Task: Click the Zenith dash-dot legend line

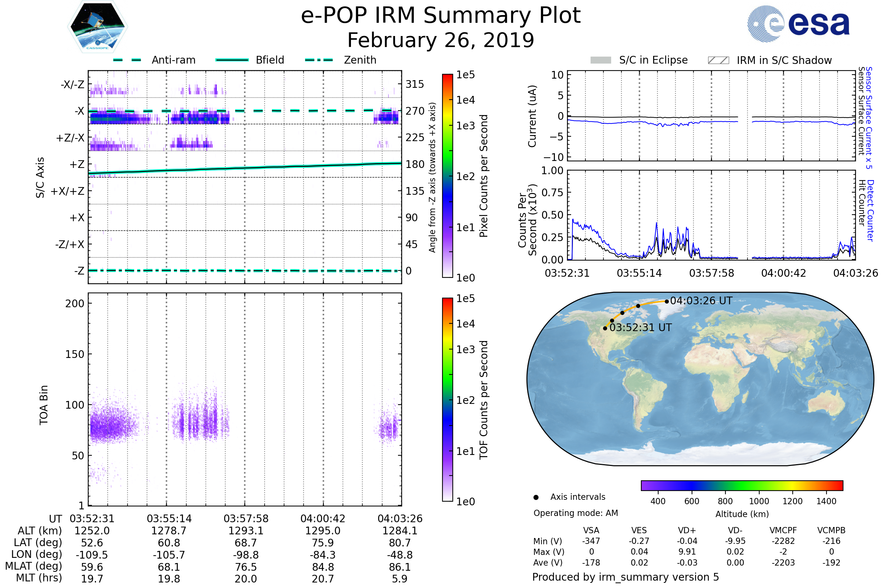Action: [x=319, y=60]
